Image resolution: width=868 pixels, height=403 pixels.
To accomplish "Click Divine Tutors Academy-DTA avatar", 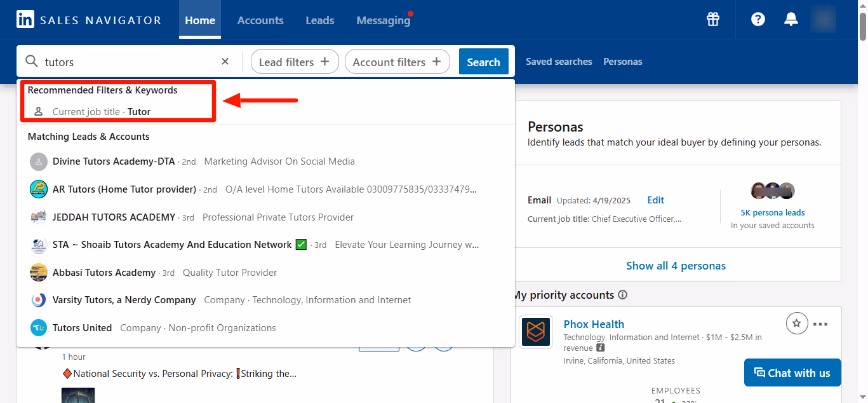I will coord(39,161).
